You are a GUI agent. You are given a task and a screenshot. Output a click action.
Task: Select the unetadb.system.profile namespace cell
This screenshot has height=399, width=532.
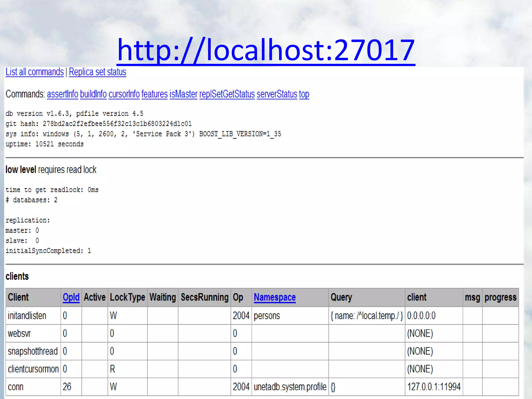(x=290, y=387)
